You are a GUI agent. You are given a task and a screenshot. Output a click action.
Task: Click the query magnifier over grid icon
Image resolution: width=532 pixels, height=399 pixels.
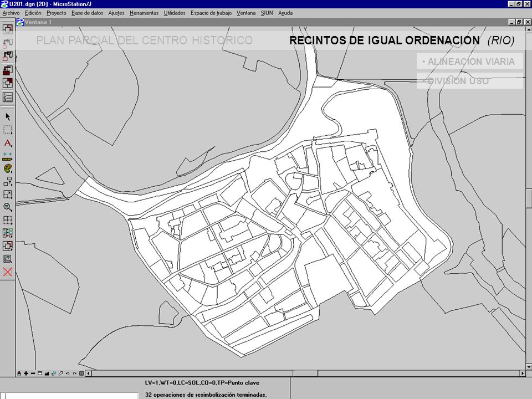click(7, 259)
